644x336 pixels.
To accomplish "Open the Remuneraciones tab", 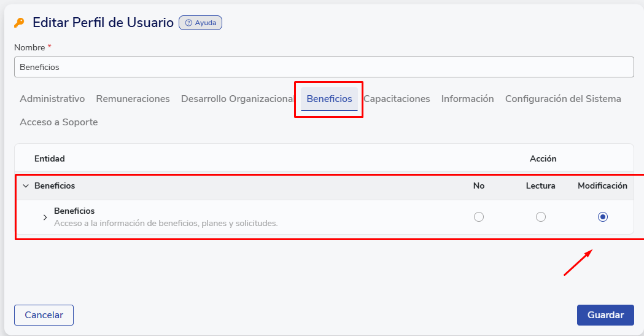I will 133,99.
